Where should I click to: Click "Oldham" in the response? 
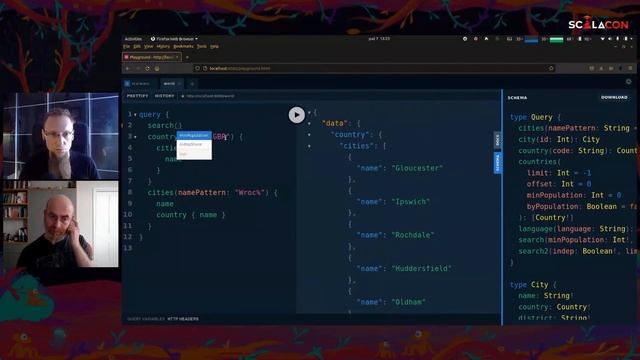(x=409, y=302)
